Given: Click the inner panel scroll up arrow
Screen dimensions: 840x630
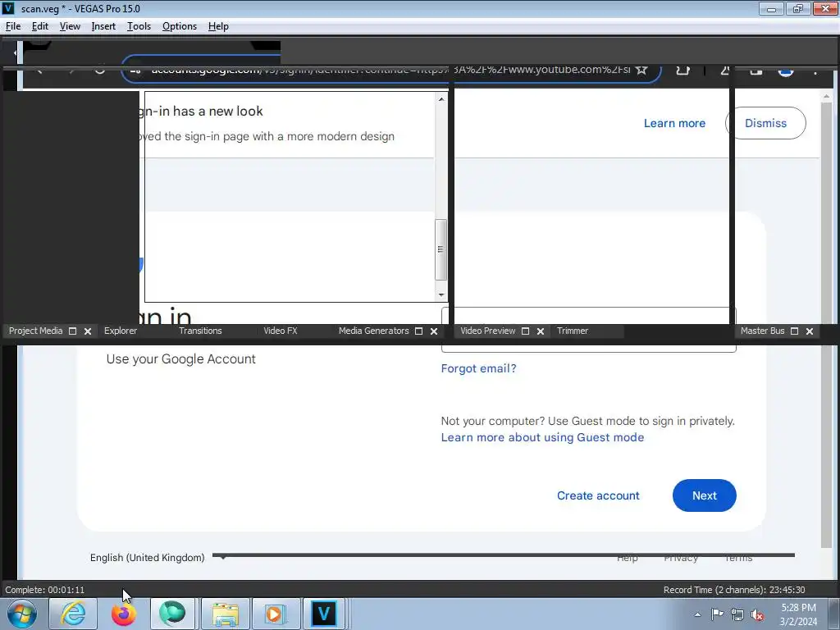Looking at the screenshot, I should tap(441, 99).
